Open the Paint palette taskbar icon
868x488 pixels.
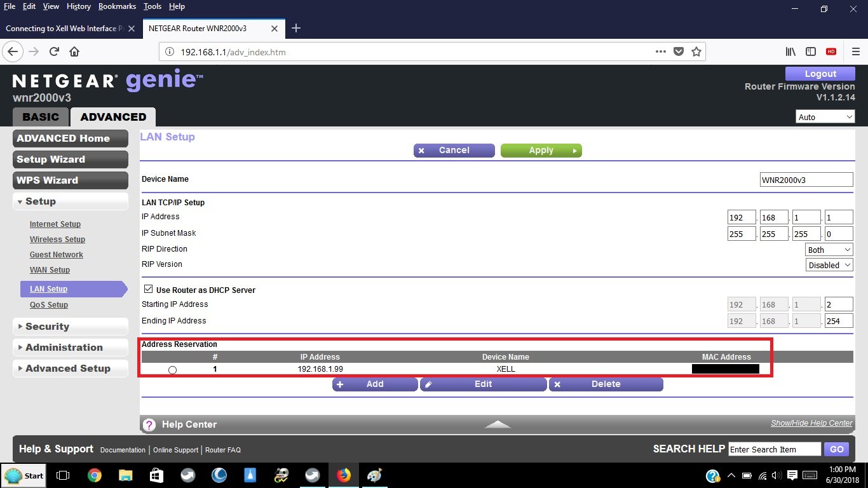(x=375, y=475)
